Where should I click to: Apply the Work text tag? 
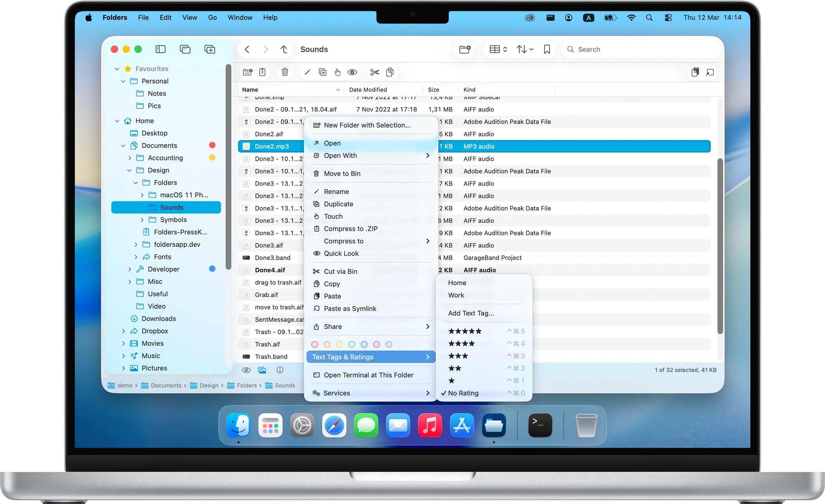[484, 295]
